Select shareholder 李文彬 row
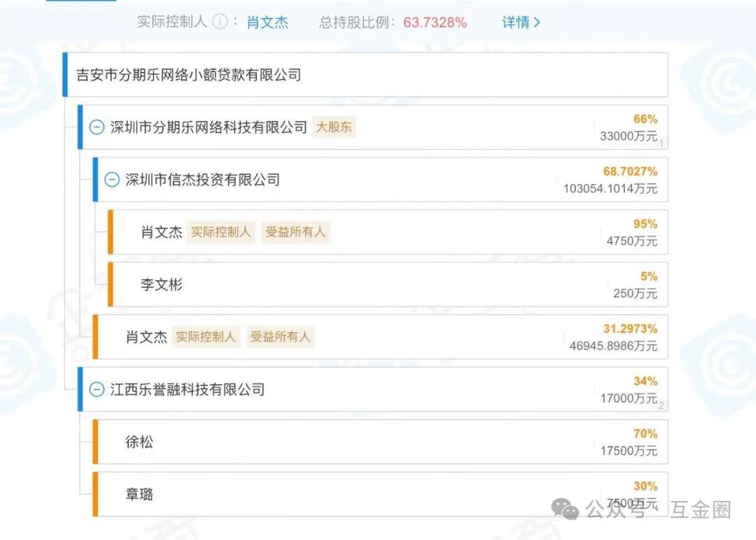756x540 pixels. click(x=162, y=285)
